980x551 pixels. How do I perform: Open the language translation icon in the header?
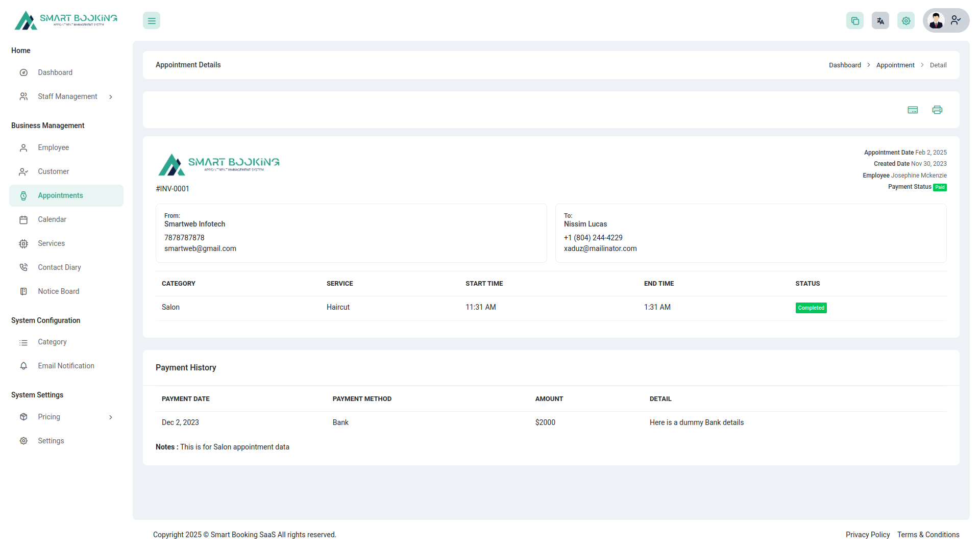click(880, 20)
